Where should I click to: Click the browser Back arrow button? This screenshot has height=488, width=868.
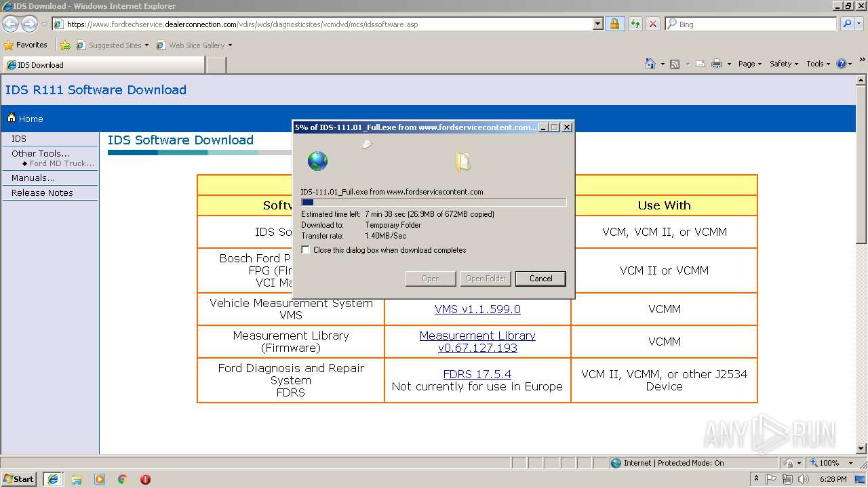point(11,24)
